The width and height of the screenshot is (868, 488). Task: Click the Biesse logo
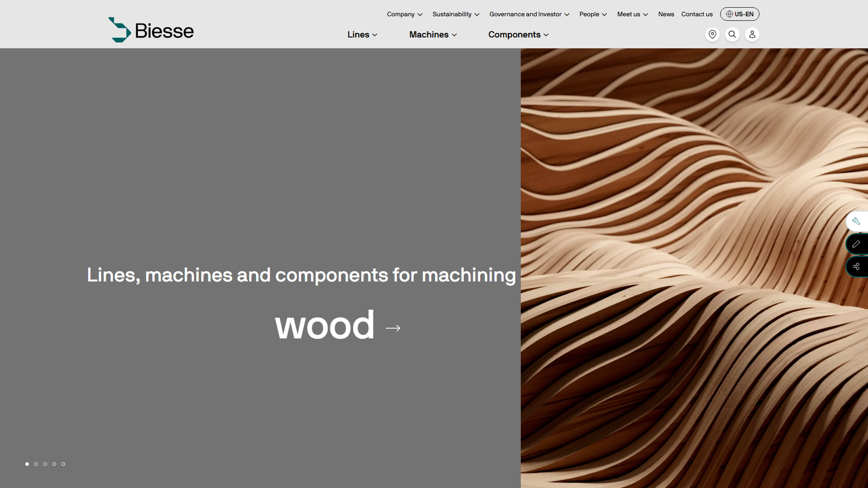click(x=150, y=30)
